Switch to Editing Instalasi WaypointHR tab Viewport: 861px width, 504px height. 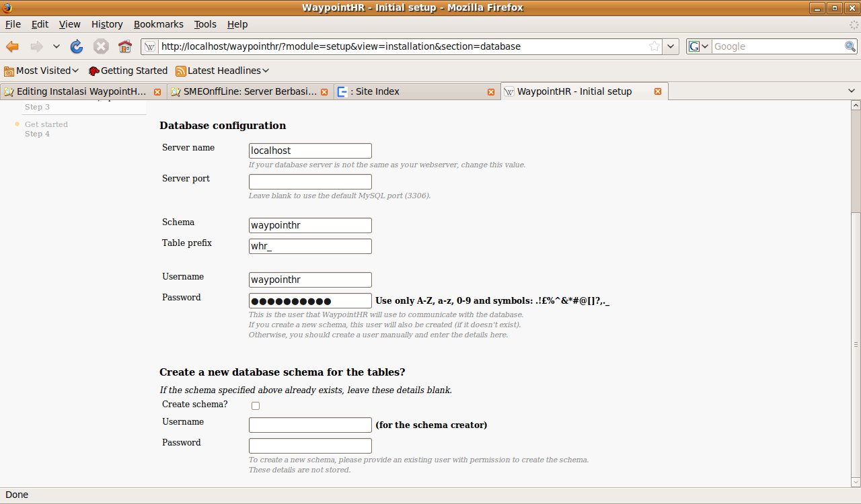click(x=81, y=91)
